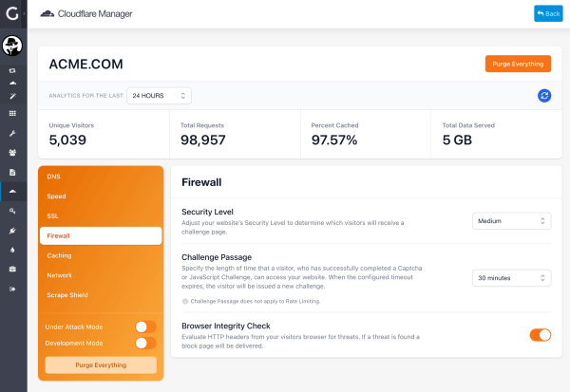This screenshot has width=570, height=392.
Task: Open the SSL section
Action: (x=101, y=215)
